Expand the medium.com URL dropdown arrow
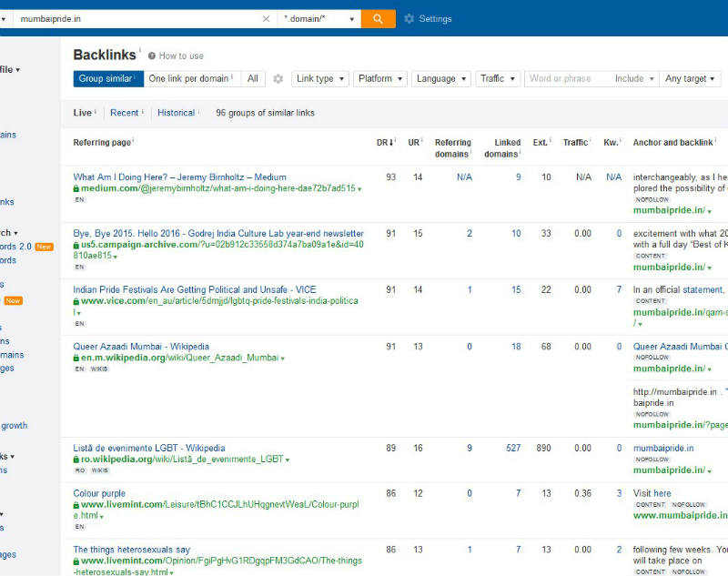728x576 pixels. 359,189
